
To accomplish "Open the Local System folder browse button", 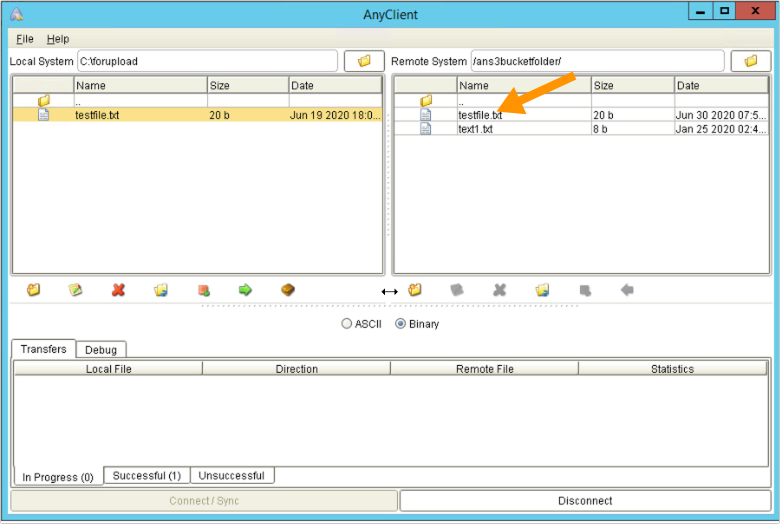I will click(364, 61).
